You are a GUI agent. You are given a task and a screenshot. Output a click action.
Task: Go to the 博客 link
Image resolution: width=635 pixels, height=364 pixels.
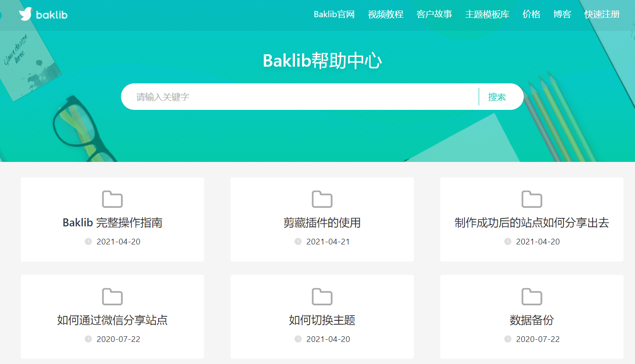pos(562,14)
